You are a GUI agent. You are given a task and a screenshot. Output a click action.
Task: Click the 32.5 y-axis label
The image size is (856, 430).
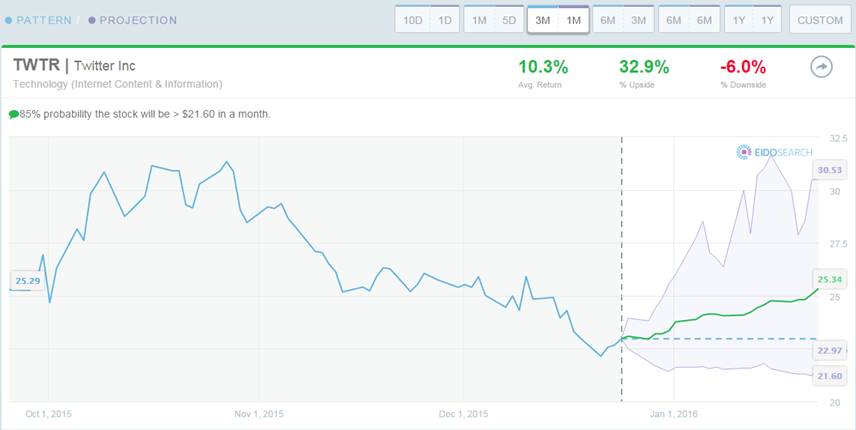[839, 138]
